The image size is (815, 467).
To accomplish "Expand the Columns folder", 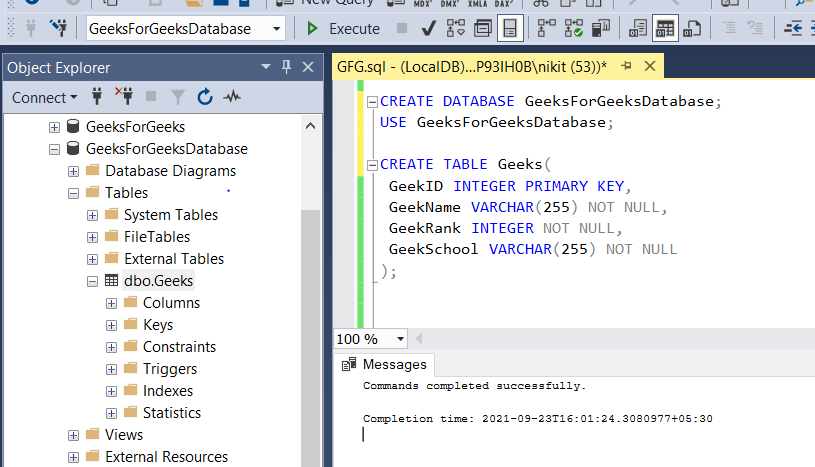I will [x=111, y=303].
